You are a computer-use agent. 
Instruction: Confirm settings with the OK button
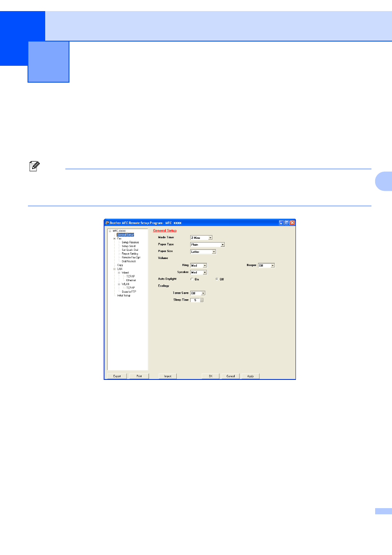click(211, 376)
